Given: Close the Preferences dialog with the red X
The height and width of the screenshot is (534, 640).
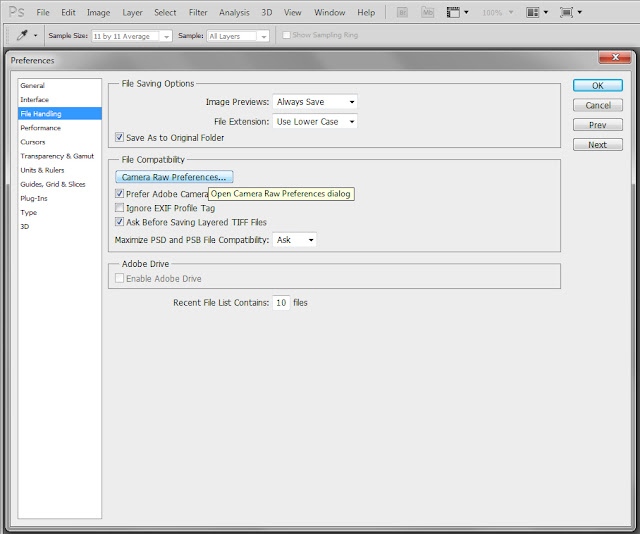Looking at the screenshot, I should pos(616,57).
